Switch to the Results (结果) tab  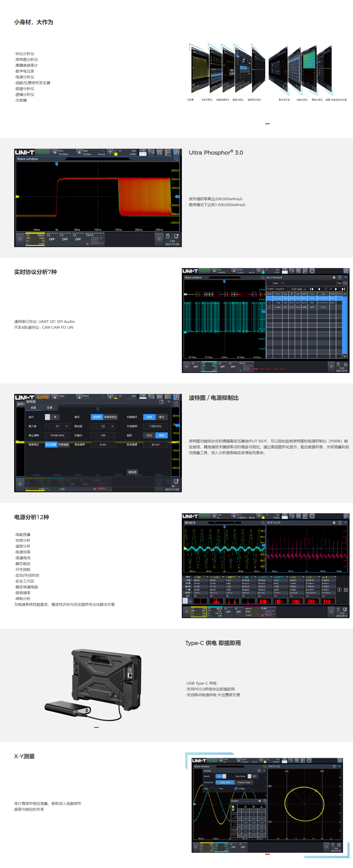pos(50,408)
